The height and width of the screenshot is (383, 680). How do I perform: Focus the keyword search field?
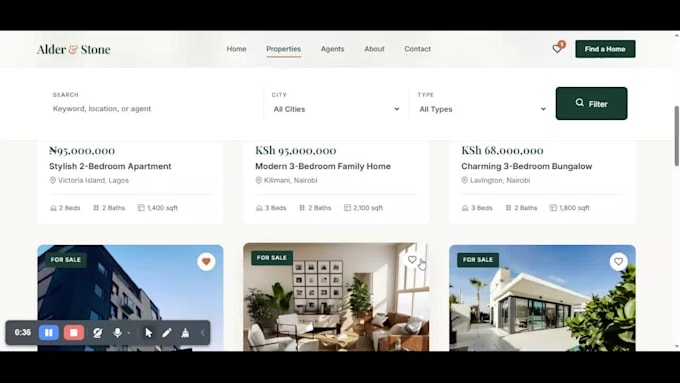(x=154, y=108)
